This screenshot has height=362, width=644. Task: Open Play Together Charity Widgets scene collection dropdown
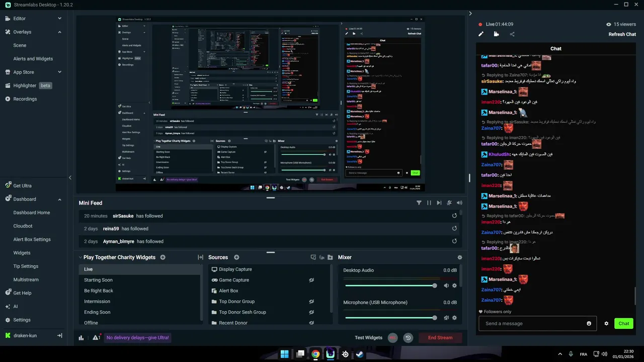click(117, 257)
